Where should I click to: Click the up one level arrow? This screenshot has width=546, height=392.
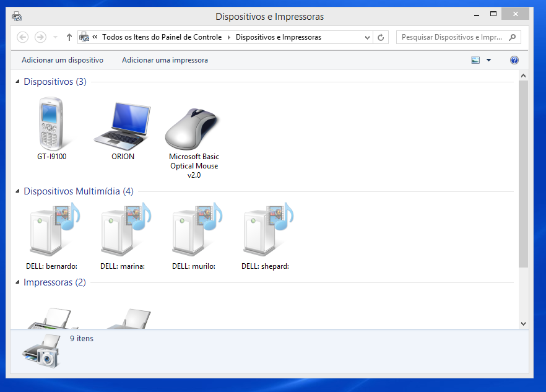click(69, 37)
